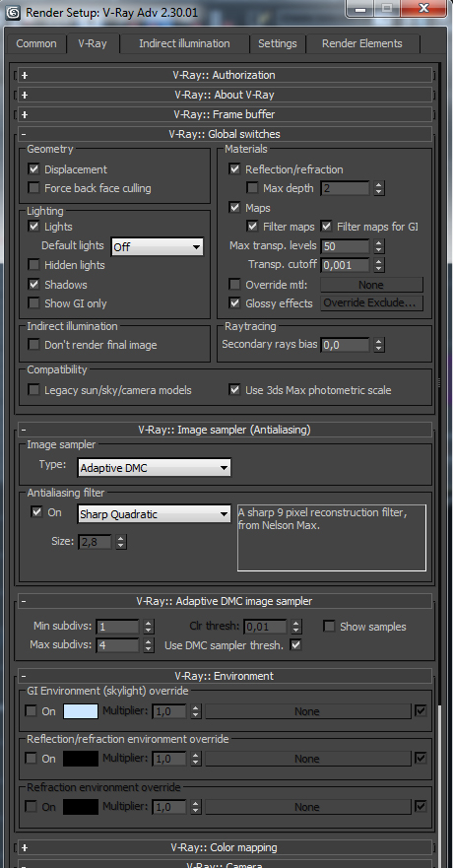Click the Clr thresh spinner arrows
The width and height of the screenshot is (453, 868).
point(297,627)
